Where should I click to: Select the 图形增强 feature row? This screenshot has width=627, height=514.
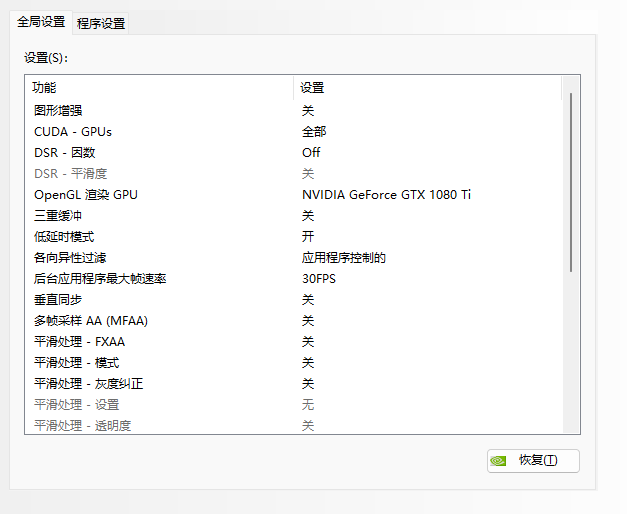58,110
